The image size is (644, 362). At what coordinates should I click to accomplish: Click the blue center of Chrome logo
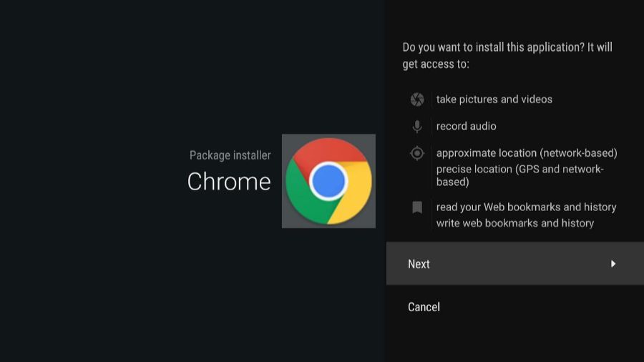(x=328, y=180)
